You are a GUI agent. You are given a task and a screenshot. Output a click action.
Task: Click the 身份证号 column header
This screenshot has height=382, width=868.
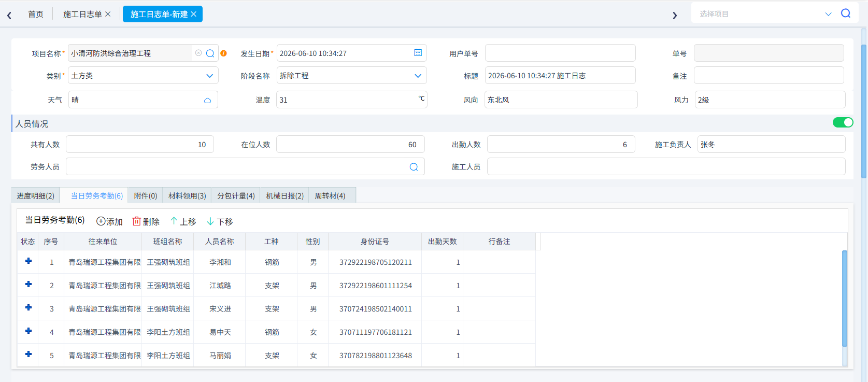375,242
